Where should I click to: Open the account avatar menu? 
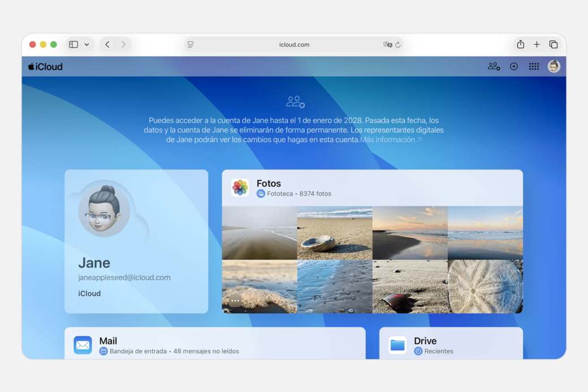(554, 67)
